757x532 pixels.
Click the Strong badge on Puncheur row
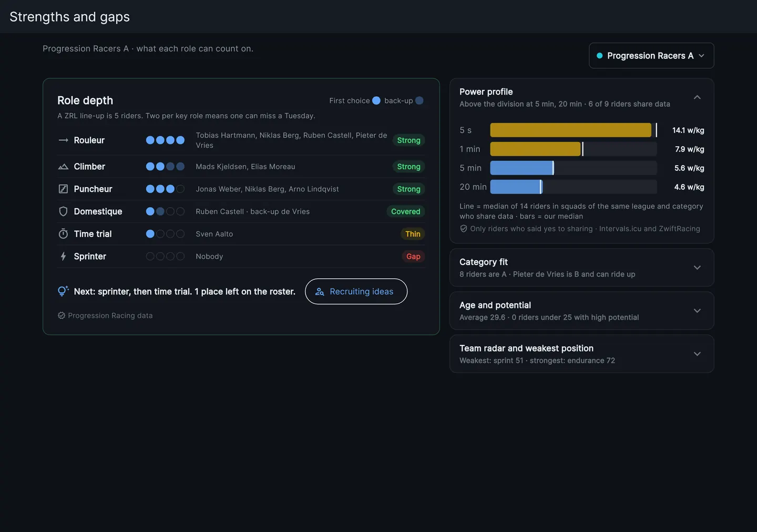408,189
